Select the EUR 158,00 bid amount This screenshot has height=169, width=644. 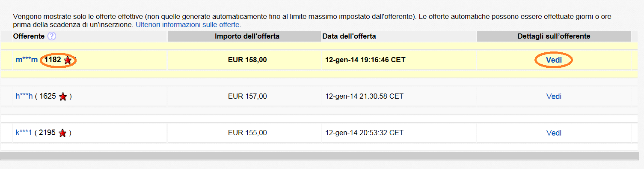click(247, 60)
